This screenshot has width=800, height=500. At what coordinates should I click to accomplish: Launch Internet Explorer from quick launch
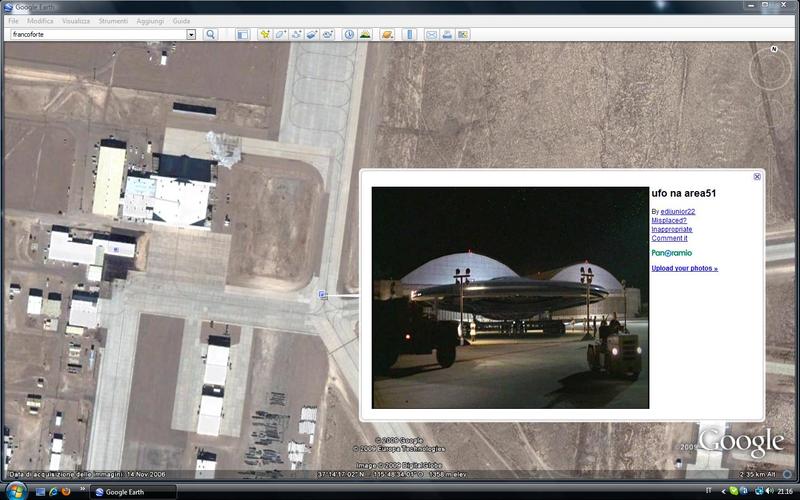point(53,492)
